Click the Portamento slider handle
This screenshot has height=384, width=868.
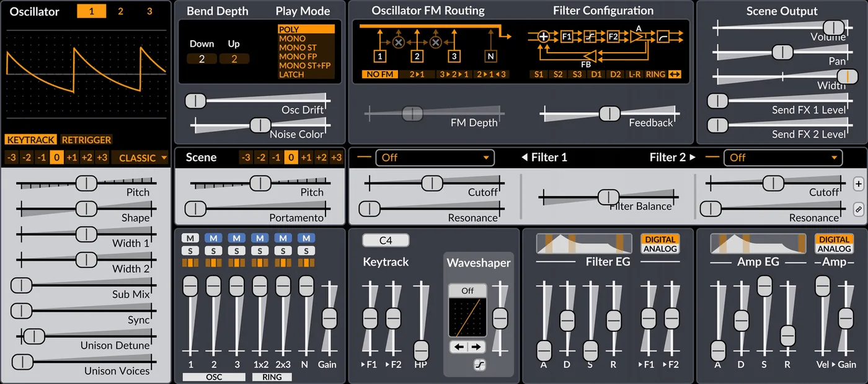click(196, 208)
